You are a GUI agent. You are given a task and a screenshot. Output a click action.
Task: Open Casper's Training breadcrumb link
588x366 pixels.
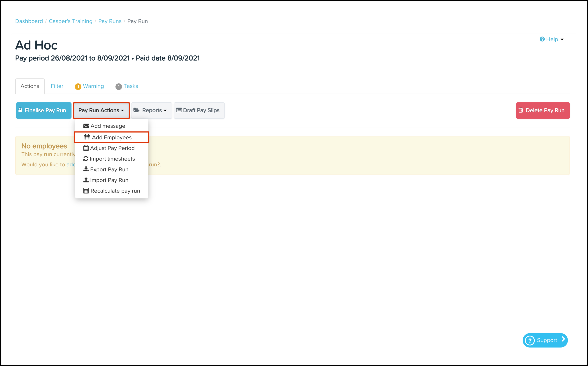[70, 21]
